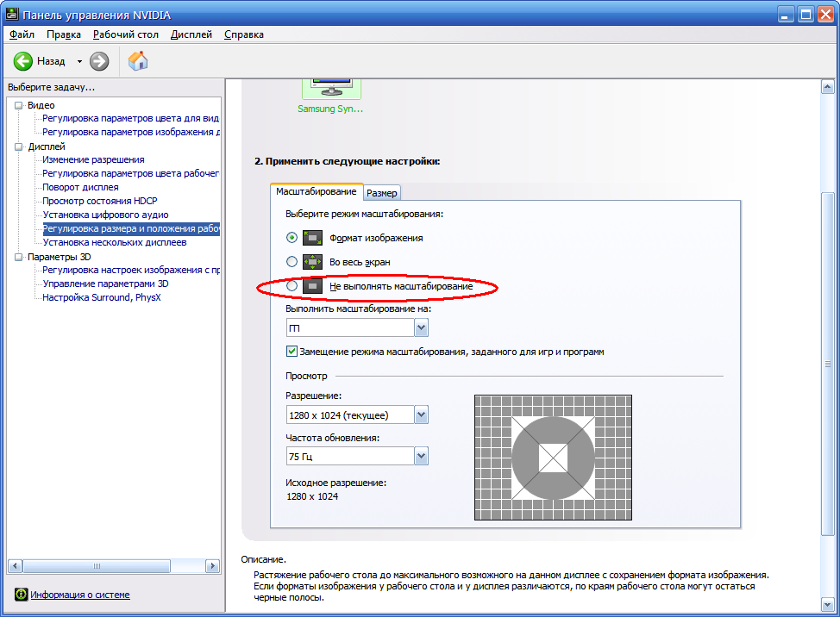840x617 pixels.
Task: Open the Правка menu
Action: pos(64,34)
